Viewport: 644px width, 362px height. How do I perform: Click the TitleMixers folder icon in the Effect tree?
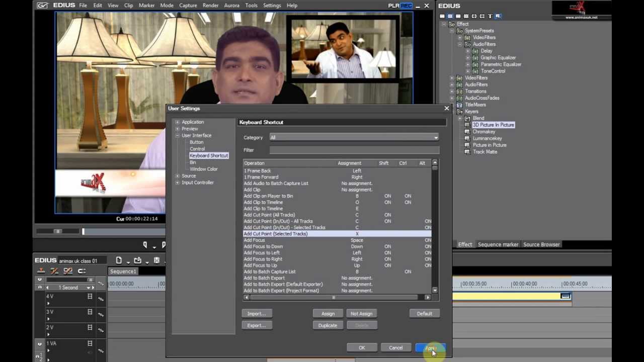(459, 105)
